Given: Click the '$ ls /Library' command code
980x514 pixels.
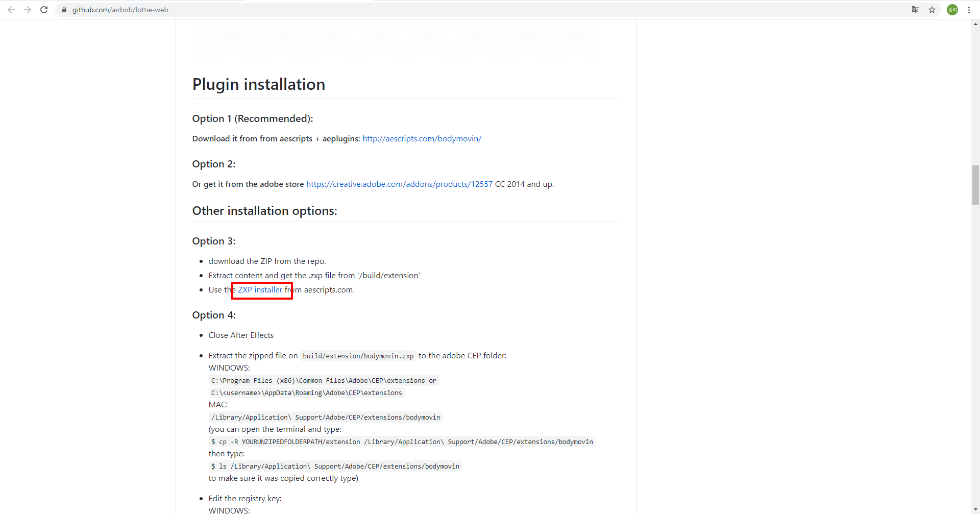Looking at the screenshot, I should 335,466.
